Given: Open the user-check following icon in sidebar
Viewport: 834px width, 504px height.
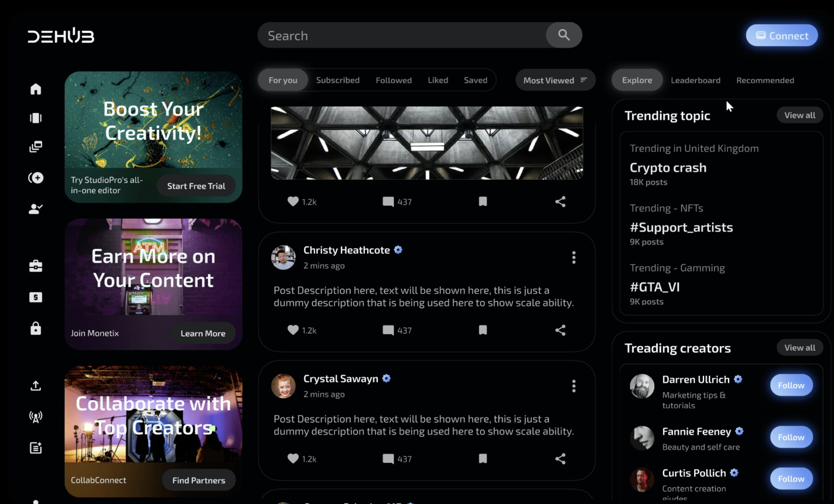Looking at the screenshot, I should click(x=36, y=209).
